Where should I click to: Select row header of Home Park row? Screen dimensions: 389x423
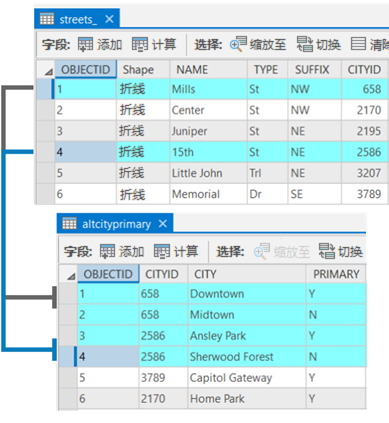click(68, 398)
